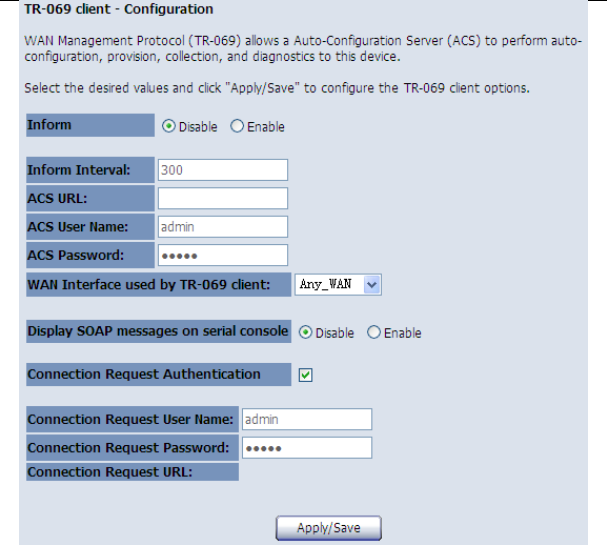This screenshot has width=607, height=545.
Task: Focus the Connection Request Password field
Action: (306, 447)
